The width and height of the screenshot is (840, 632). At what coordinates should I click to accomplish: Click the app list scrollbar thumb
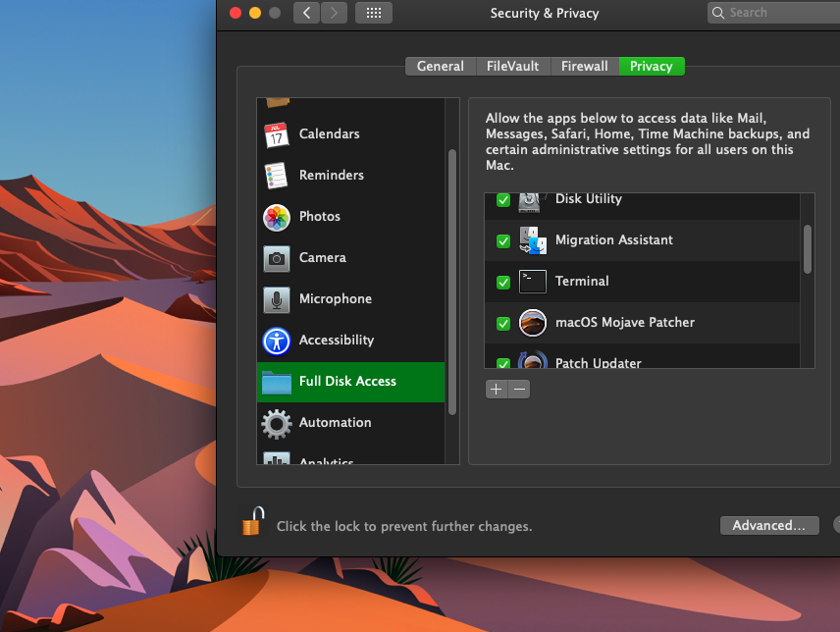(808, 249)
